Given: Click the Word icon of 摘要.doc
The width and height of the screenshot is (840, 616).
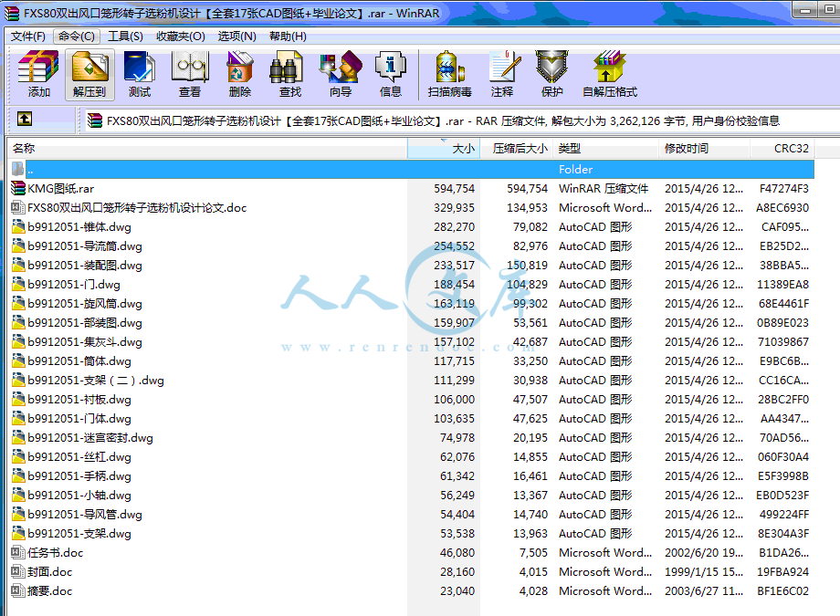Looking at the screenshot, I should [x=18, y=590].
